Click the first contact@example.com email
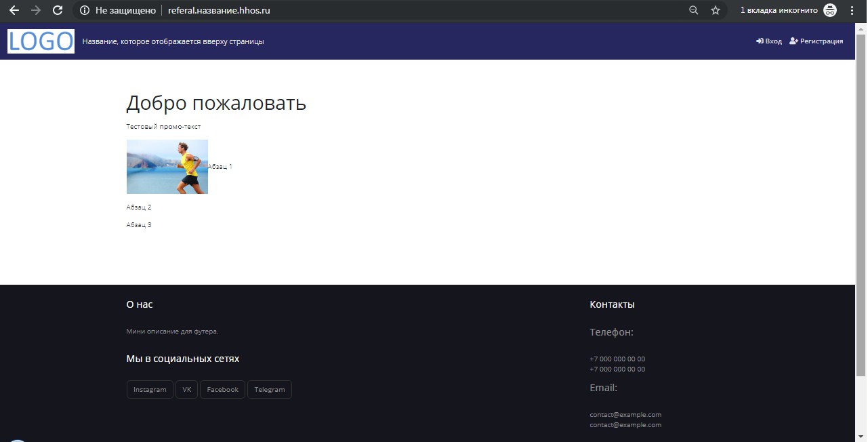Screen dimensions: 868x442 (x=625, y=414)
